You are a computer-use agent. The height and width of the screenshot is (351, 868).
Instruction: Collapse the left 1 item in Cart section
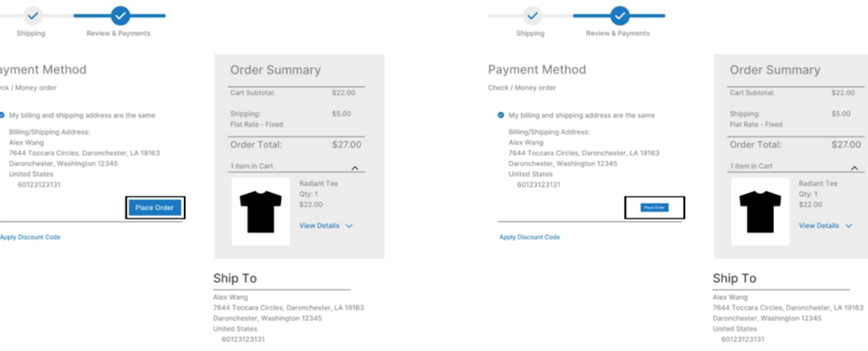tap(355, 167)
